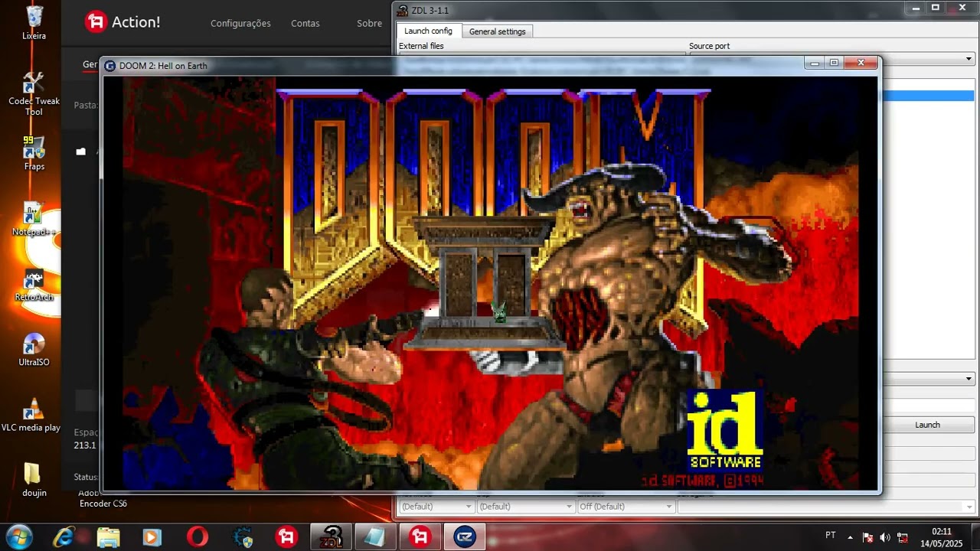The height and width of the screenshot is (551, 980).
Task: Switch to ZDL via its taskbar button
Action: (x=331, y=536)
